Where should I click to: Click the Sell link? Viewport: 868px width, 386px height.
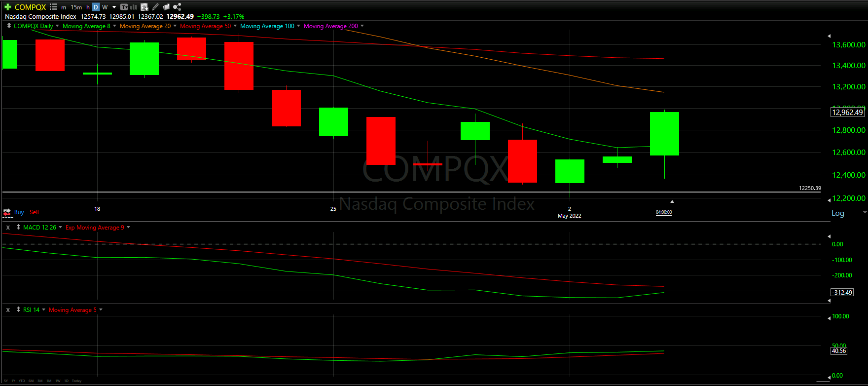coord(34,212)
